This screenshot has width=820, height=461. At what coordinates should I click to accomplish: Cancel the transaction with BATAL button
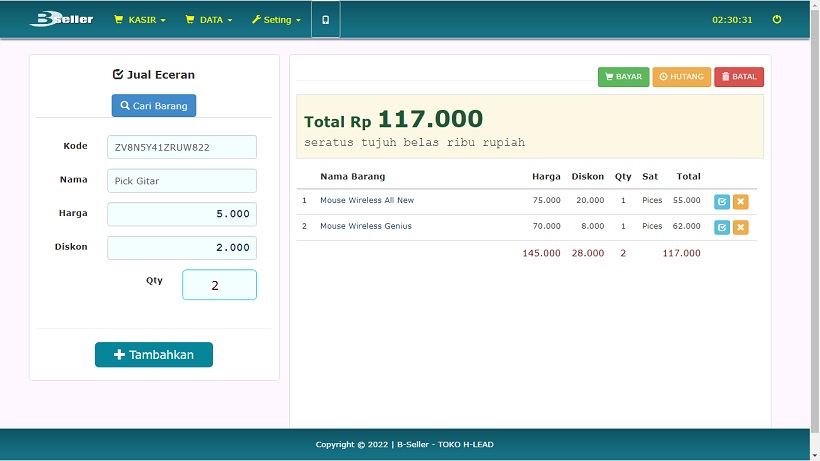(x=739, y=77)
